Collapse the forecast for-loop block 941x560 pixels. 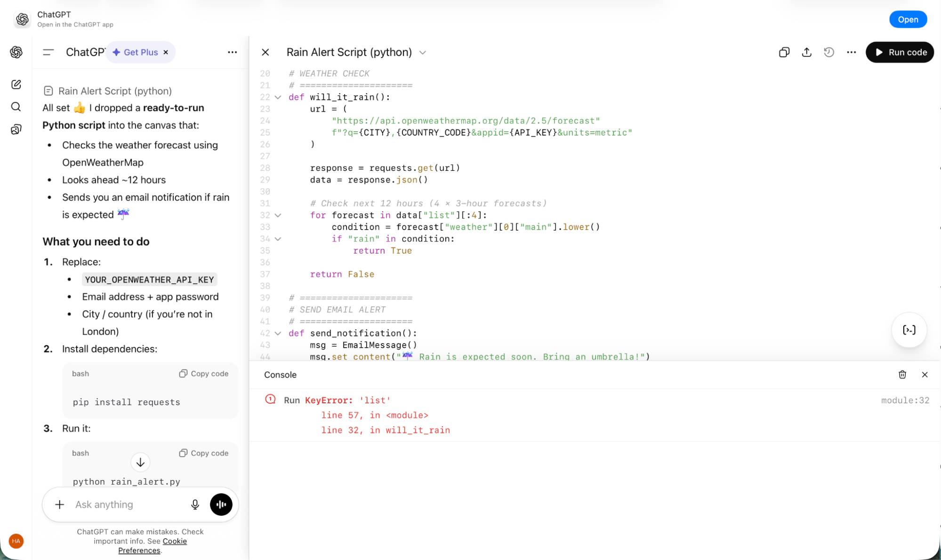coord(278,215)
